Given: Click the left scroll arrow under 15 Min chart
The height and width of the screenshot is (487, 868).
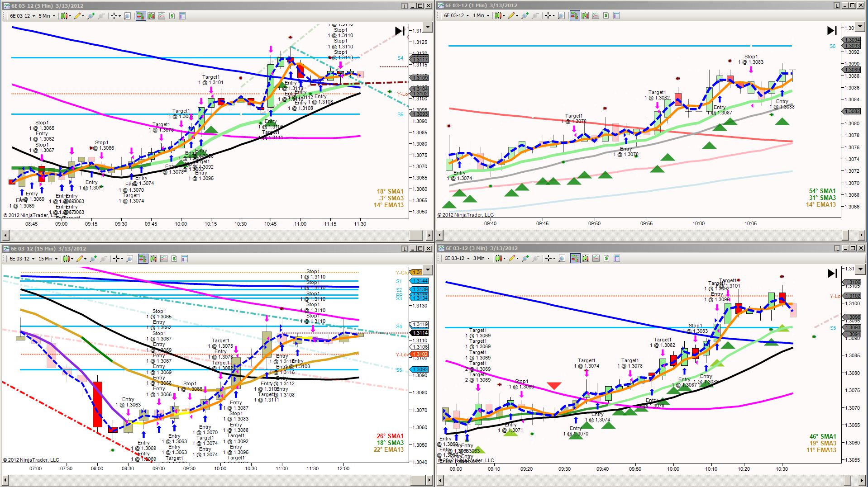Looking at the screenshot, I should [x=5, y=479].
